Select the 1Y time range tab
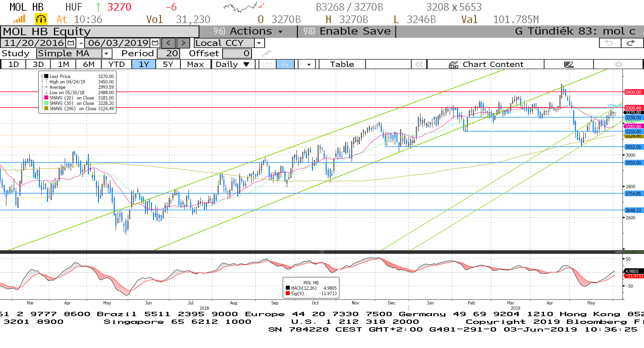Viewport: 644px width, 348px height. point(144,64)
